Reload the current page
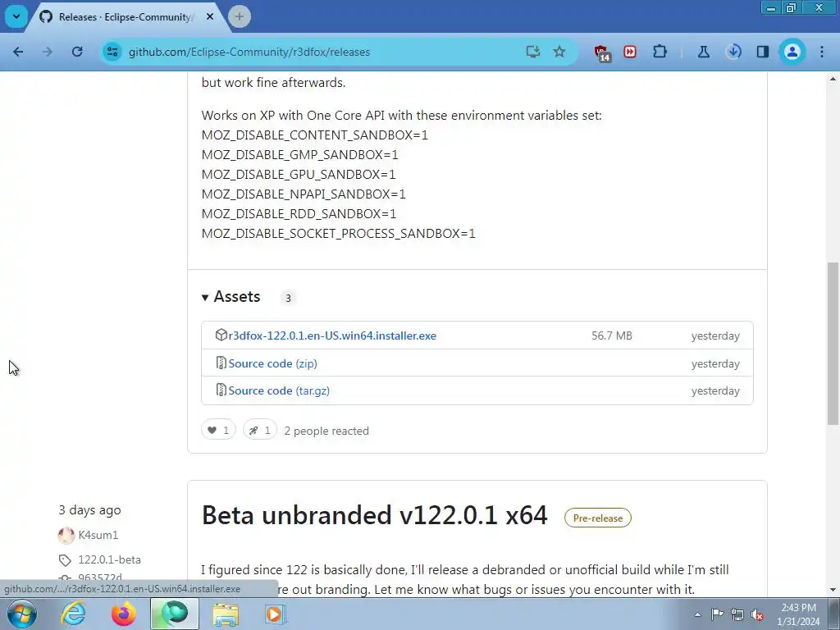The image size is (840, 630). tap(77, 52)
